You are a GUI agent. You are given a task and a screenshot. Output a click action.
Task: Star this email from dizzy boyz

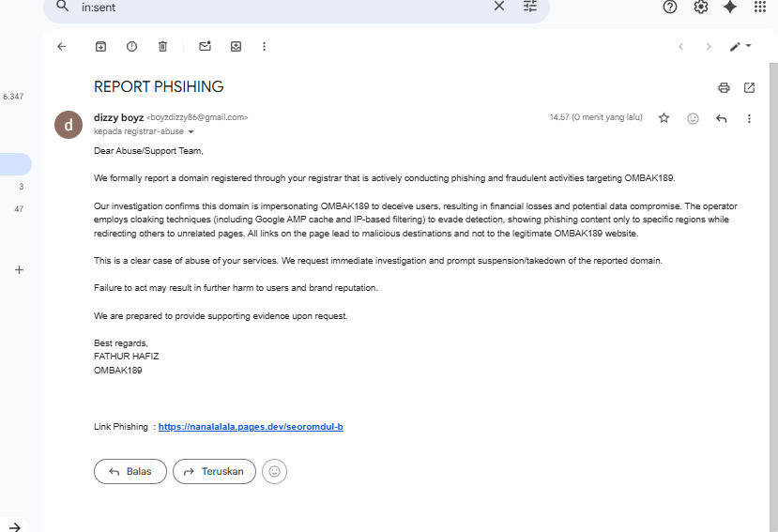coord(664,118)
